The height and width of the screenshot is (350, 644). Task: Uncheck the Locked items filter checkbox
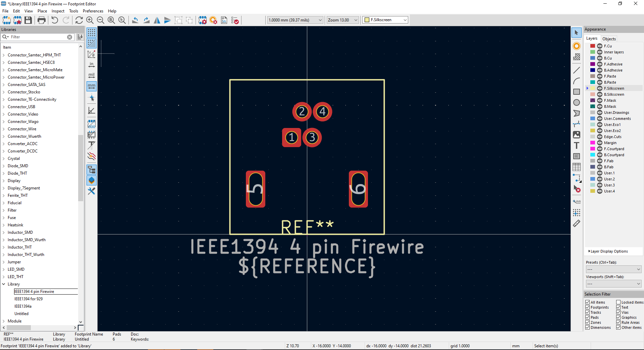(618, 302)
